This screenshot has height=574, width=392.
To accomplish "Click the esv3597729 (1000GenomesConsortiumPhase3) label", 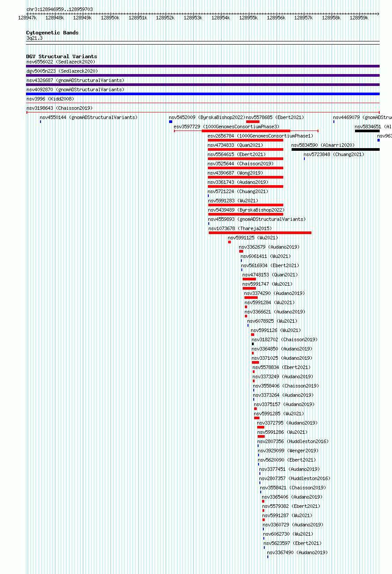I will (x=226, y=127).
